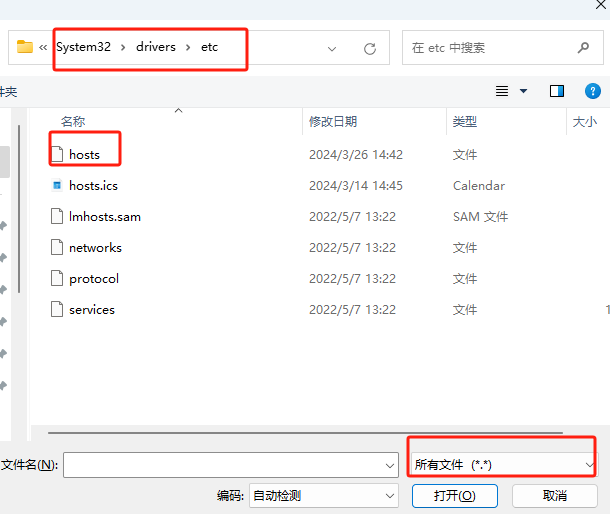Click the left navigation pane scrollbar

tap(19, 209)
